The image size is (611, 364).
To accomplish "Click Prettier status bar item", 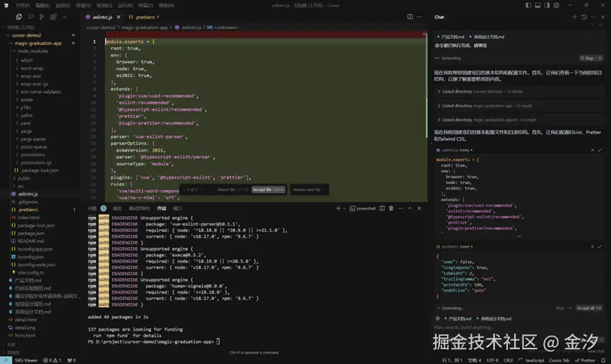I will (x=585, y=360).
